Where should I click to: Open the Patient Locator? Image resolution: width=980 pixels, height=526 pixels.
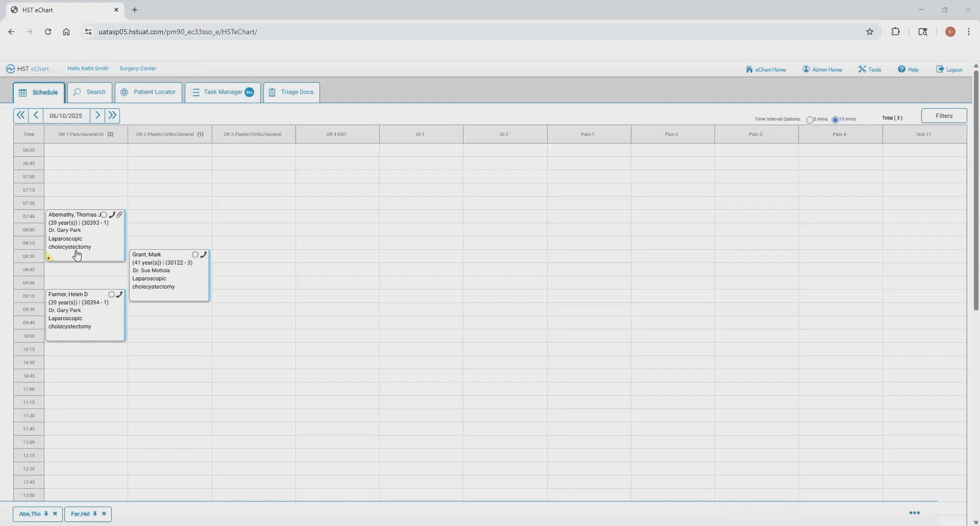148,92
